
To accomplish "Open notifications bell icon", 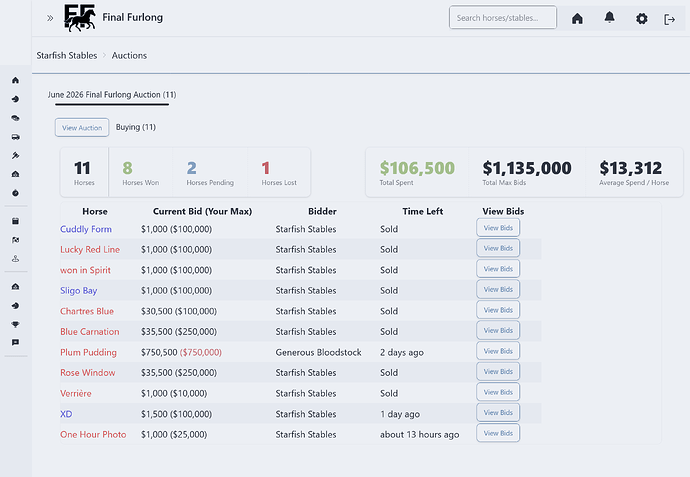I will 609,18.
